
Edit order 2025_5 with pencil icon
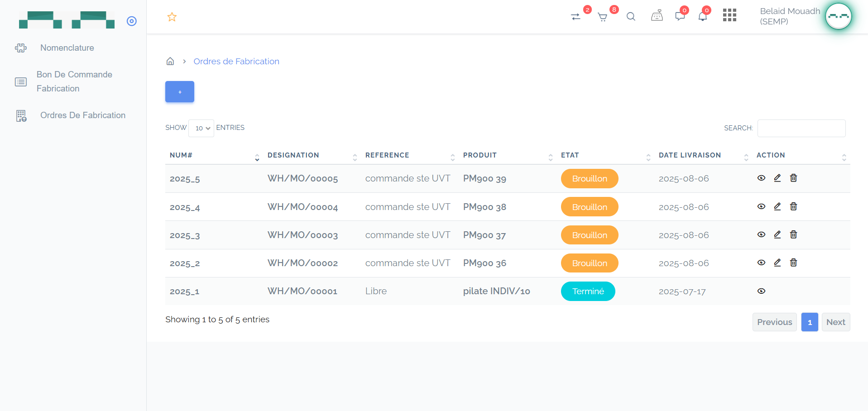click(777, 178)
